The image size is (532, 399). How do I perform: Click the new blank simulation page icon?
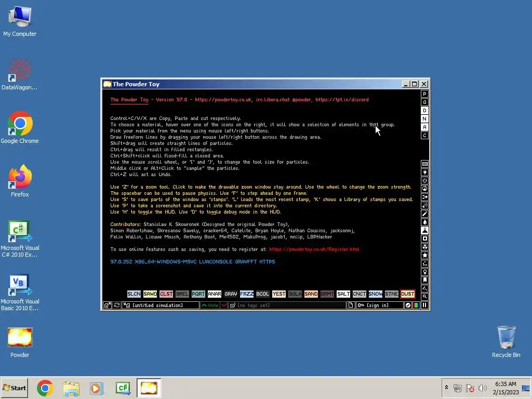tap(351, 305)
